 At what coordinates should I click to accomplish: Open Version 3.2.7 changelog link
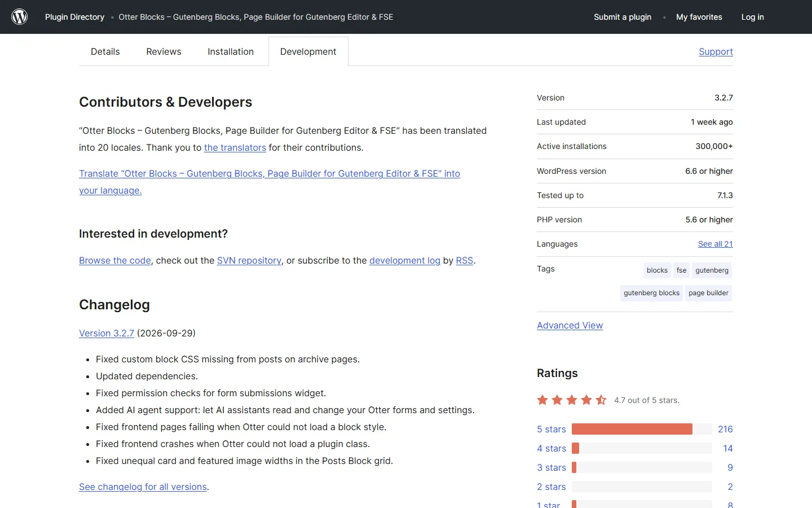107,333
